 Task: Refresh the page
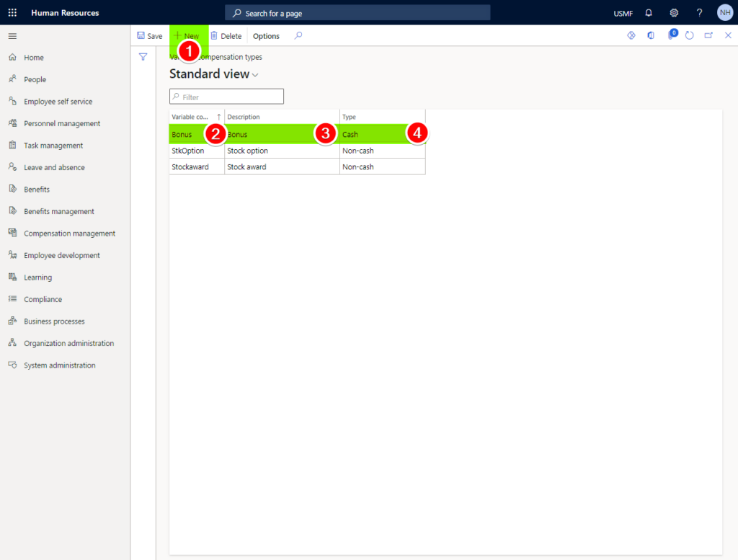(x=690, y=35)
